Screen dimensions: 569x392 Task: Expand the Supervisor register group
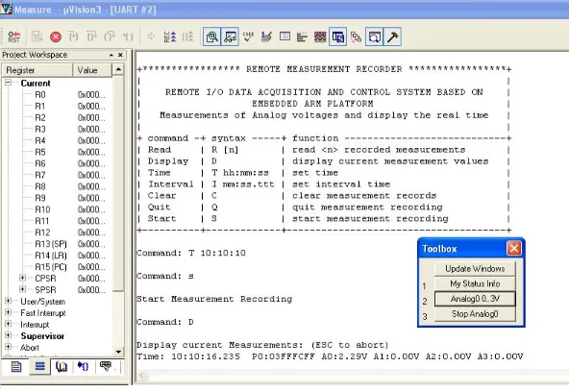[x=8, y=335]
